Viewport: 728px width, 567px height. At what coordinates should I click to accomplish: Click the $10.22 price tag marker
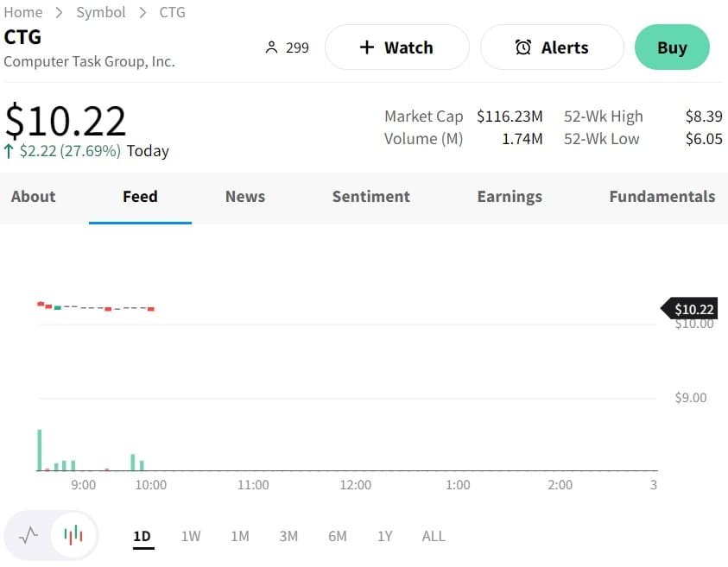point(690,309)
